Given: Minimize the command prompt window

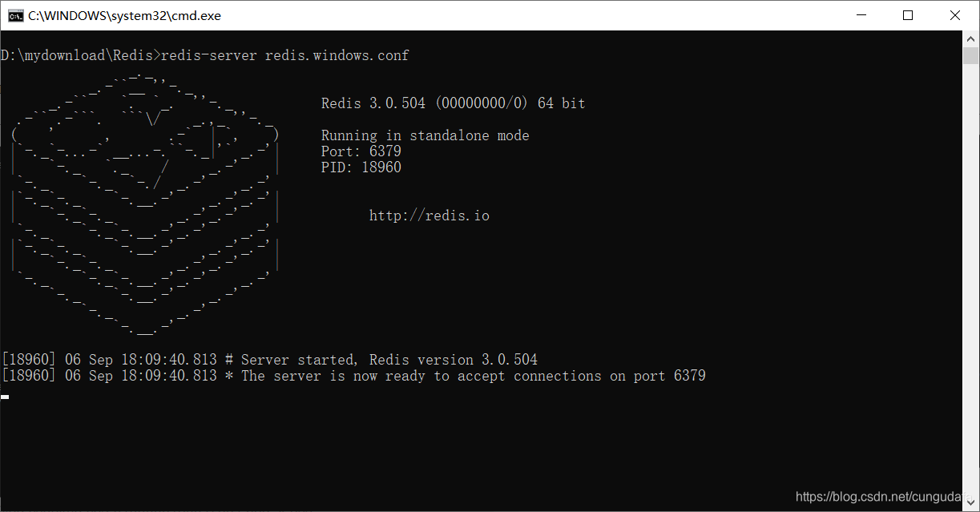Looking at the screenshot, I should 861,14.
